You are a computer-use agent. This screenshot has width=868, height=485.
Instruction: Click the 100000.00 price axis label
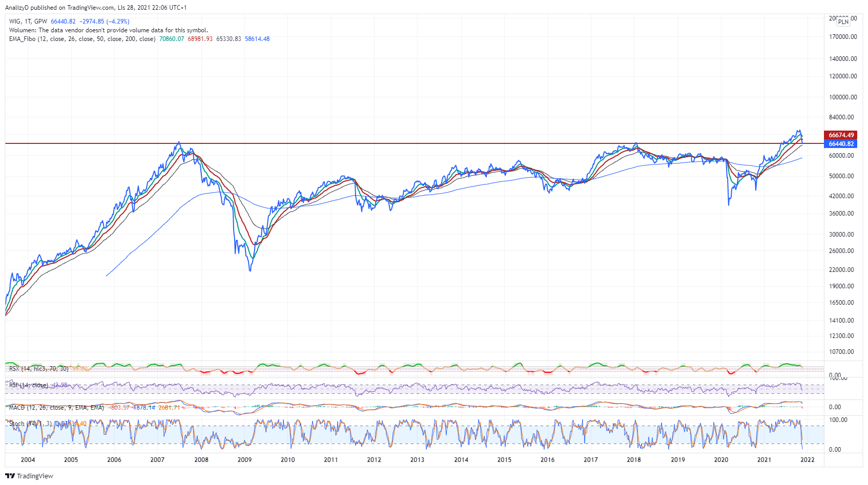[843, 97]
